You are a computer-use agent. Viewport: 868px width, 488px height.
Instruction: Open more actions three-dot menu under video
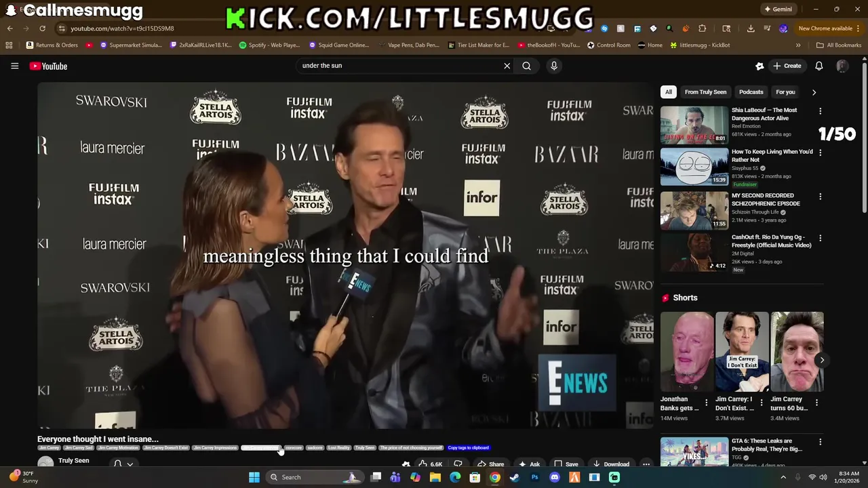point(646,464)
